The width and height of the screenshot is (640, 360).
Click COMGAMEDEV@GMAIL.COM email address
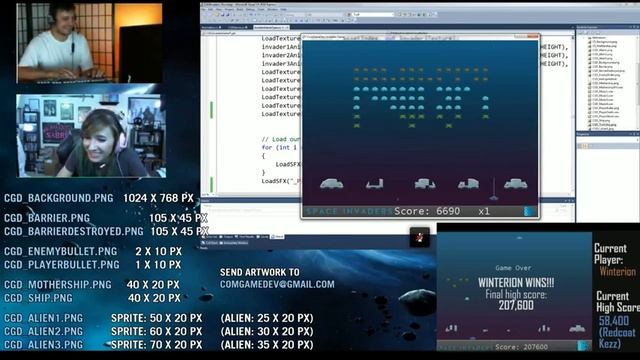[x=277, y=284]
